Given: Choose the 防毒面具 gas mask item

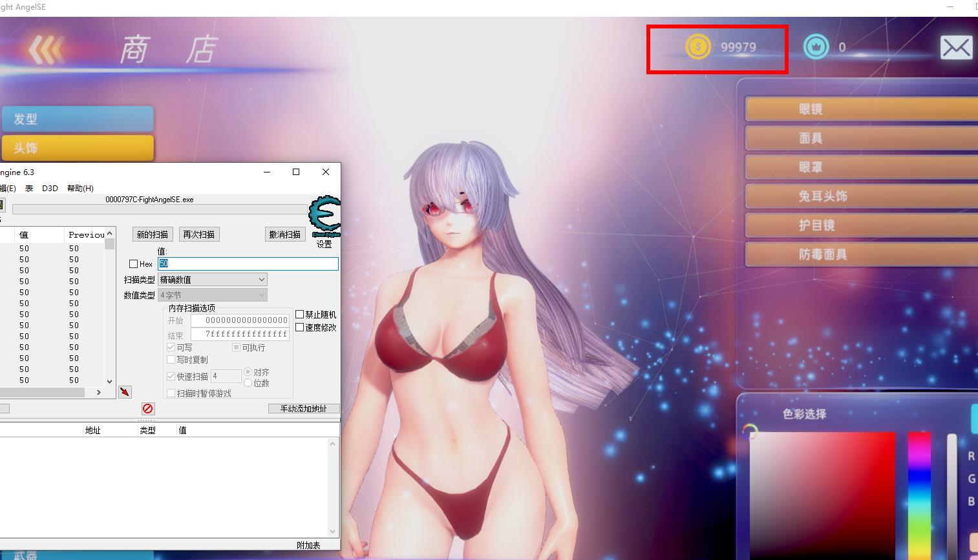Looking at the screenshot, I should [862, 254].
